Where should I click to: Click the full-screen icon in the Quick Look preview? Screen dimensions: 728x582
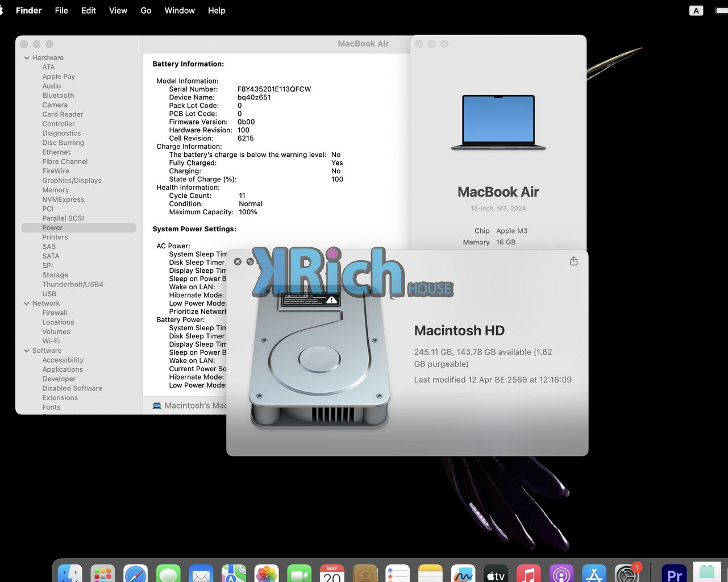click(x=250, y=261)
